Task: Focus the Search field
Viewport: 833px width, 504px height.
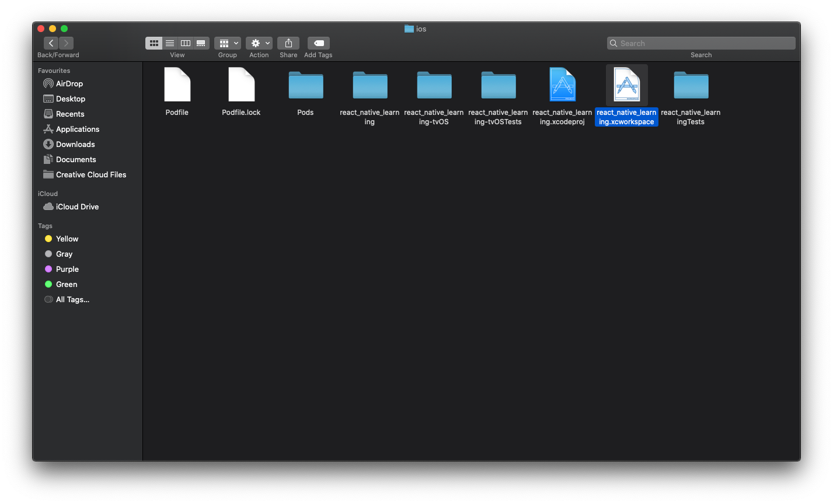Action: click(701, 43)
